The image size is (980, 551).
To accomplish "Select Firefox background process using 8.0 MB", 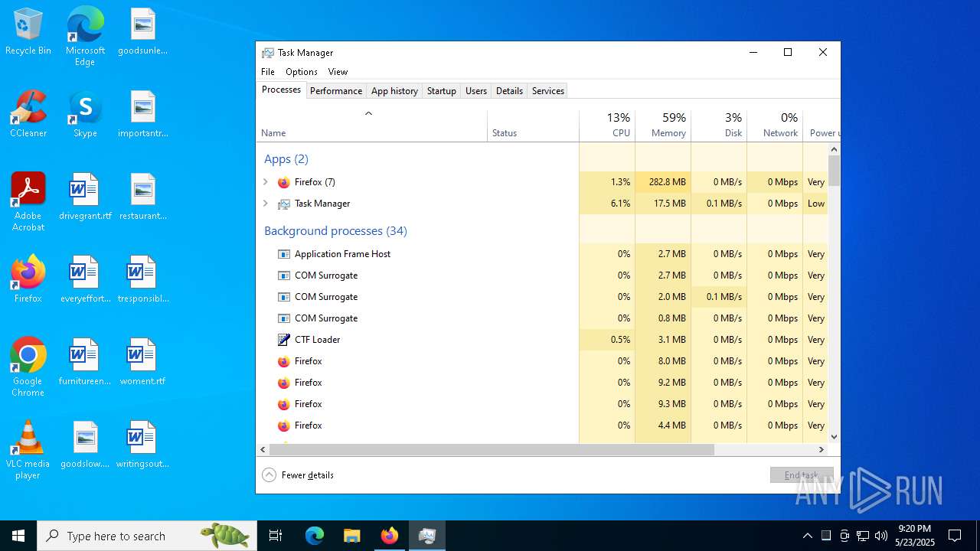I will 542,361.
